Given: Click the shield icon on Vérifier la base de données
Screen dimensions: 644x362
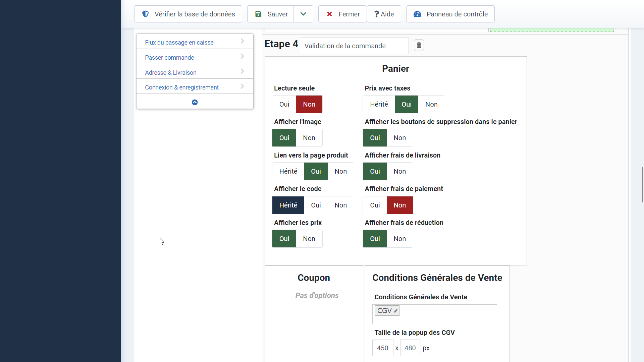Looking at the screenshot, I should coord(145,14).
